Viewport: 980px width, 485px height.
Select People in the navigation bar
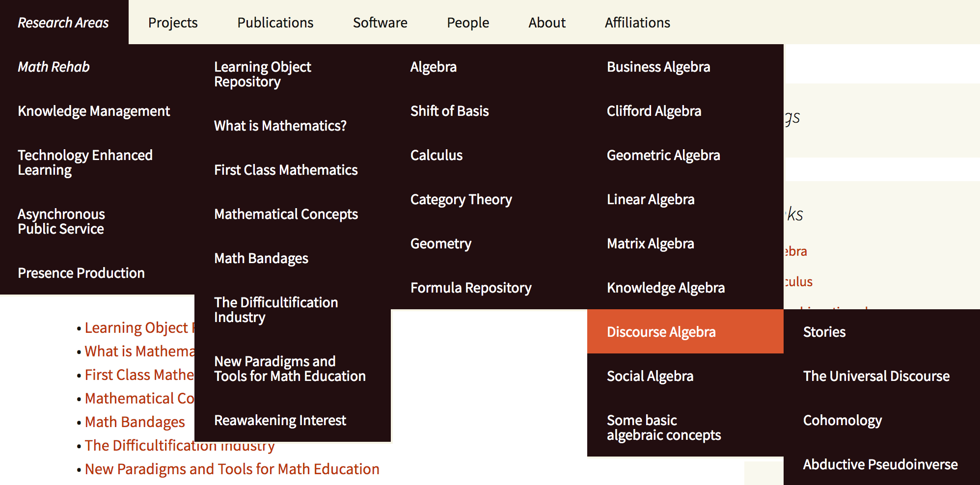[468, 23]
